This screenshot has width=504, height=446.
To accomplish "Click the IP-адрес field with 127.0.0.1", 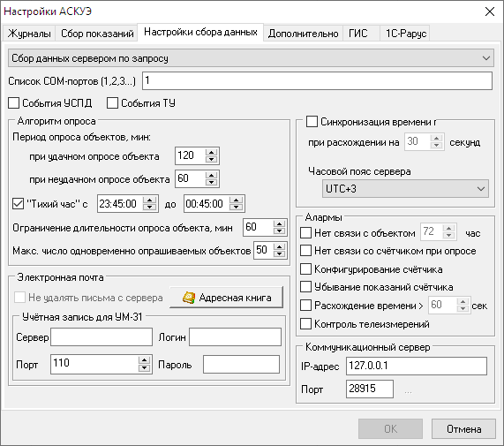I will click(x=417, y=366).
